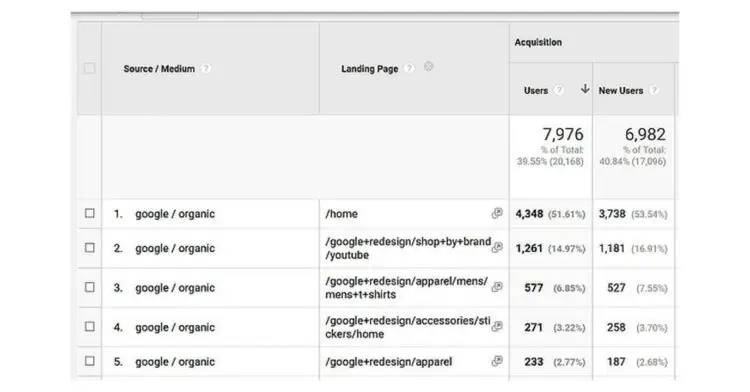Screen dimensions: 750x392
Task: Open help icon beside Landing Page header
Action: click(409, 68)
